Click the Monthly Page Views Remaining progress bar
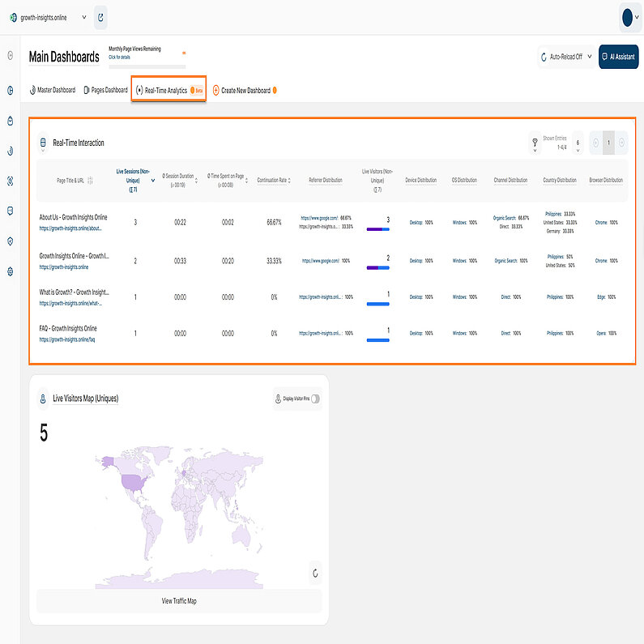The width and height of the screenshot is (644, 644). click(x=147, y=66)
